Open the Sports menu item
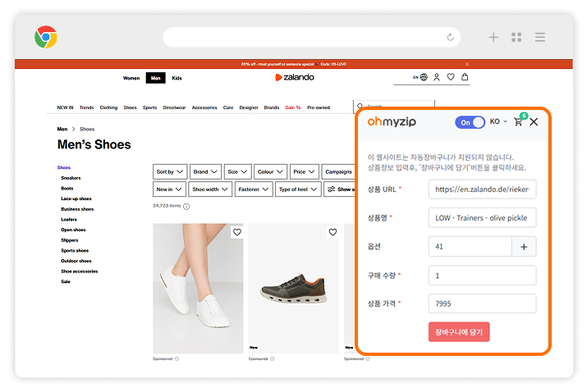Screen dimensions: 587x392 coord(149,107)
